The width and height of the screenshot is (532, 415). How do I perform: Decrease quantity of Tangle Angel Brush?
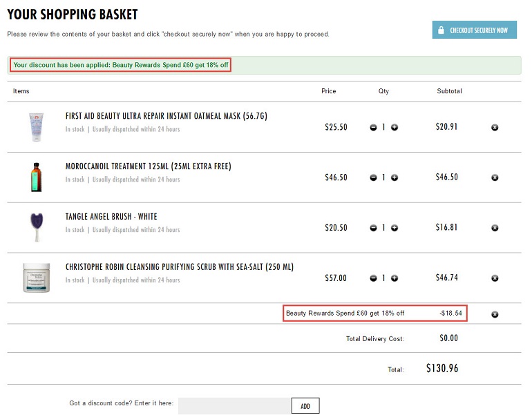click(x=373, y=228)
